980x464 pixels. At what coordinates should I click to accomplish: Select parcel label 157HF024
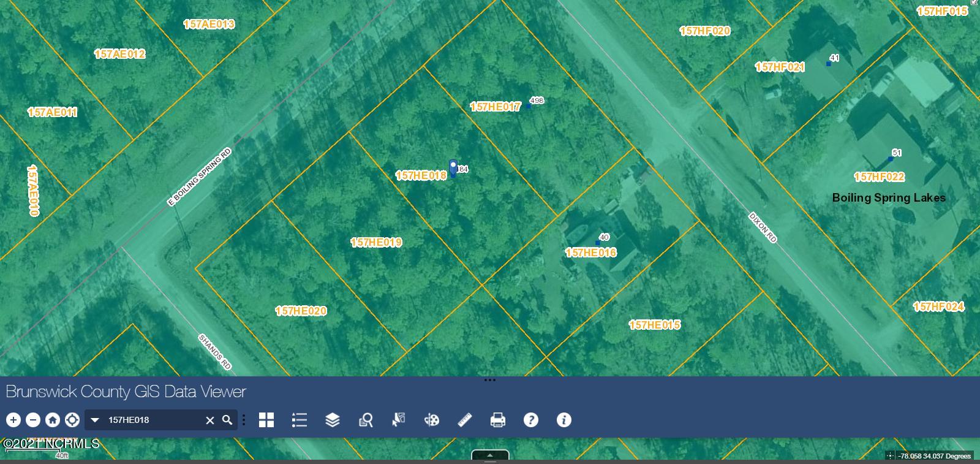(938, 306)
